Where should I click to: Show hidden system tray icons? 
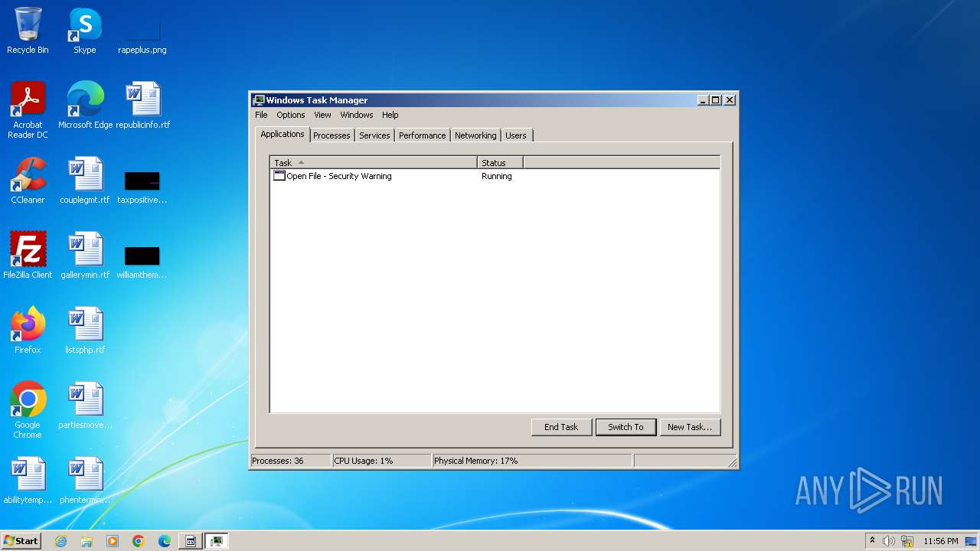872,541
